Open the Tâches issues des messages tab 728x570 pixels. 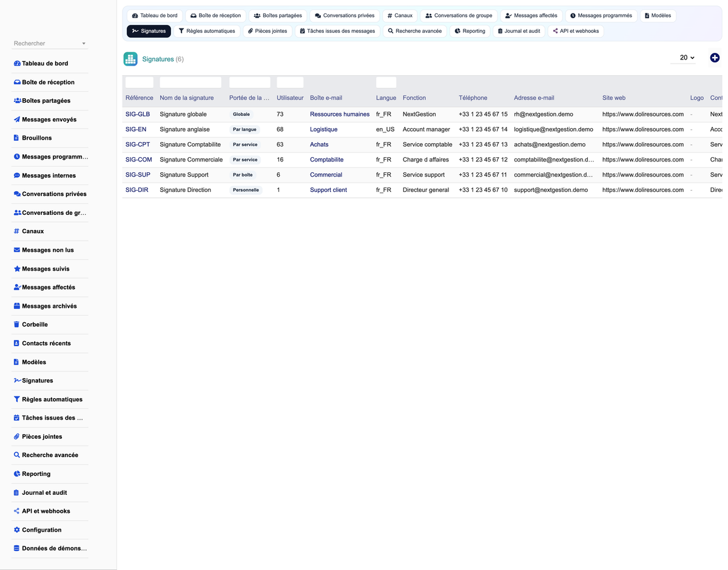pos(337,31)
